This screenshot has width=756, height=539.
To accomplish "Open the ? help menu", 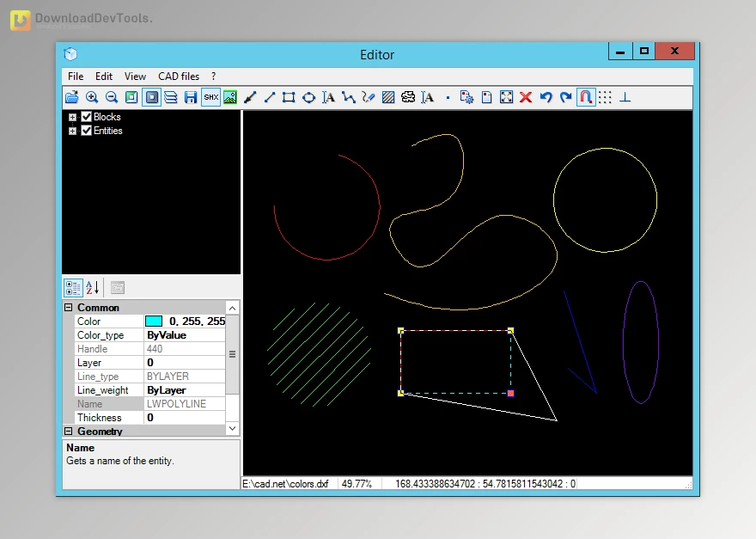I will coord(214,77).
